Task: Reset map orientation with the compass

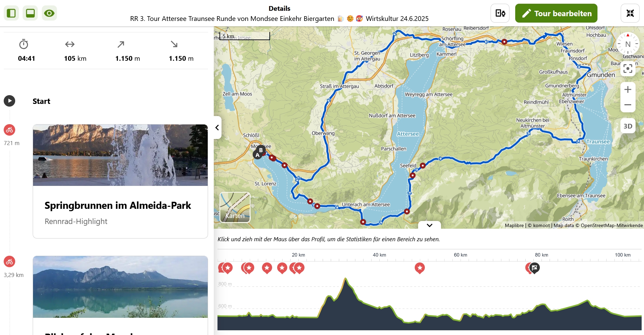Action: pos(627,44)
